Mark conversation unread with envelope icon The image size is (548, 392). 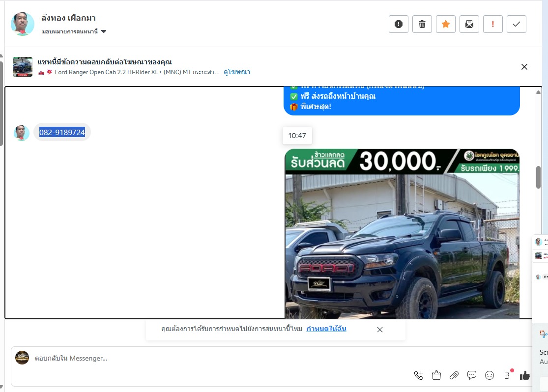tap(469, 24)
